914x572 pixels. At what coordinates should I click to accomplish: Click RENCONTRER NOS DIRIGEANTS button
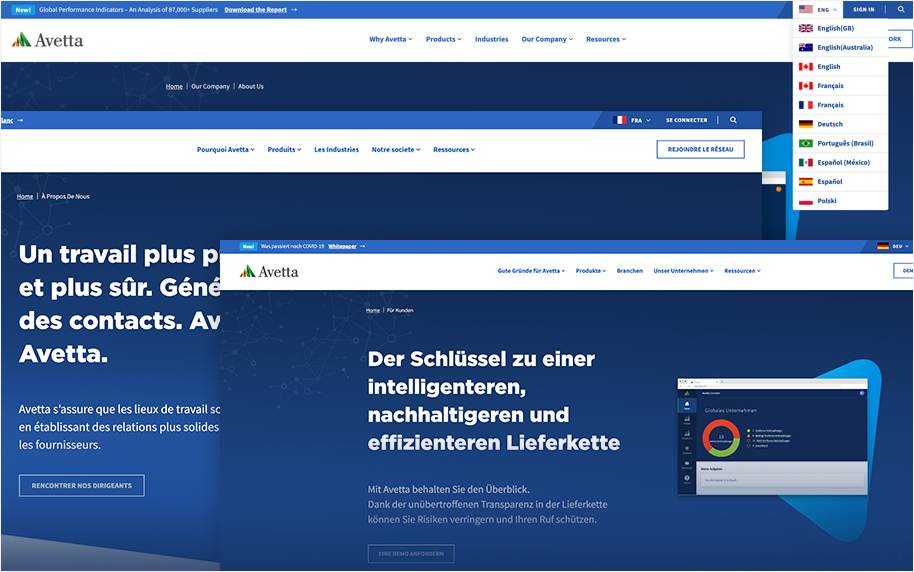pos(82,485)
